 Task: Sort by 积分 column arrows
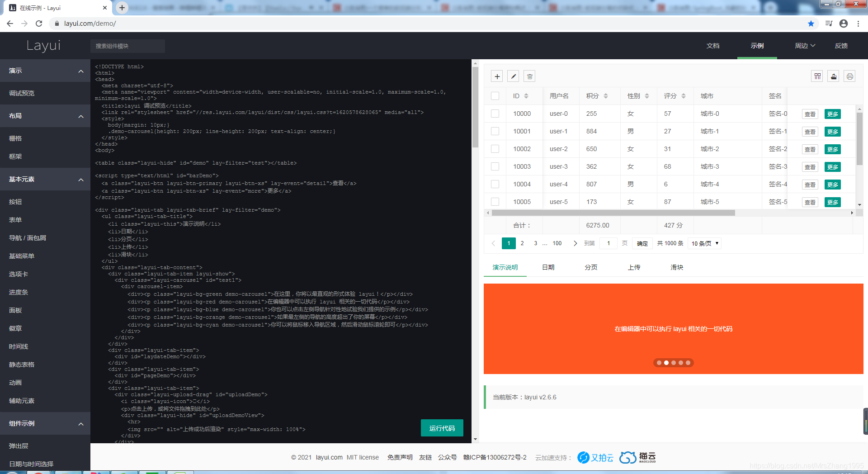[606, 96]
